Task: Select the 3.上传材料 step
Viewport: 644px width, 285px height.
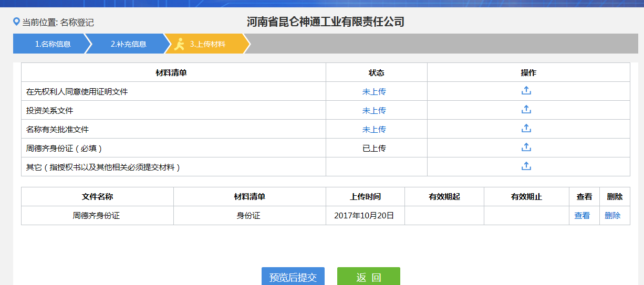Action: click(207, 44)
